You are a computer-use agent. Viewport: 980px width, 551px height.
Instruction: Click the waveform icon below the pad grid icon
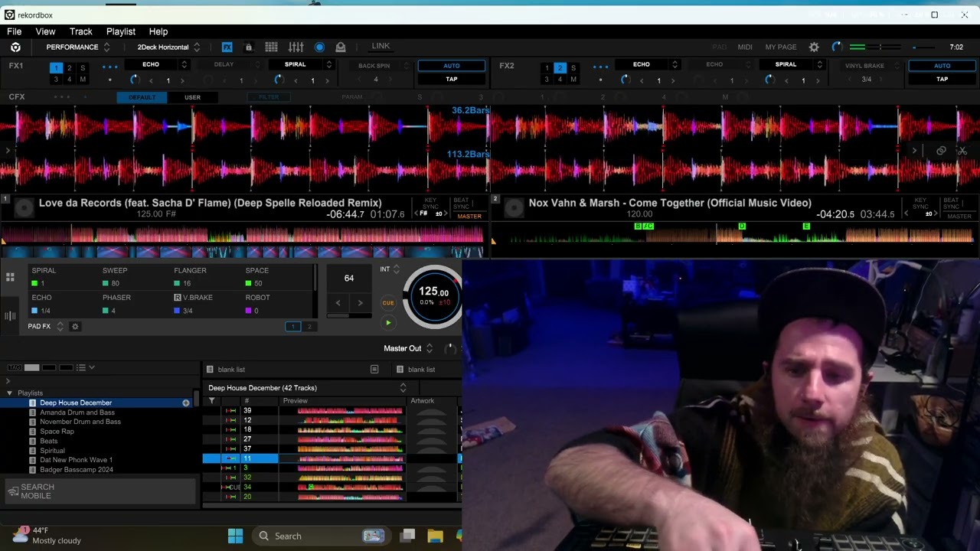tap(10, 315)
